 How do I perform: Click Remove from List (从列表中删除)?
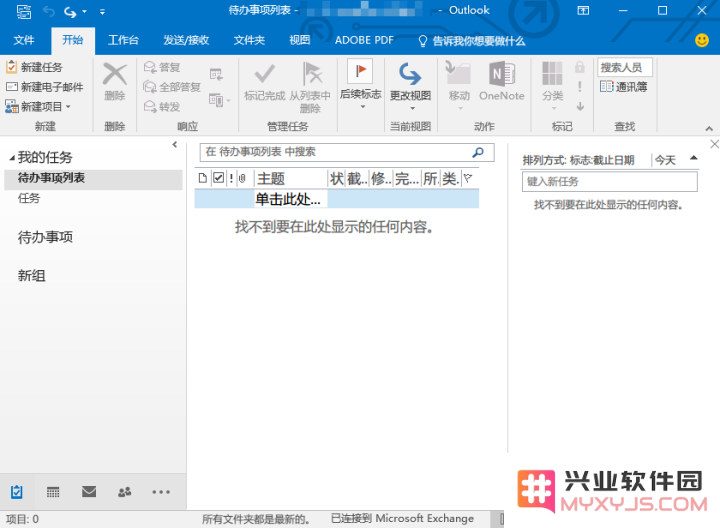310,88
